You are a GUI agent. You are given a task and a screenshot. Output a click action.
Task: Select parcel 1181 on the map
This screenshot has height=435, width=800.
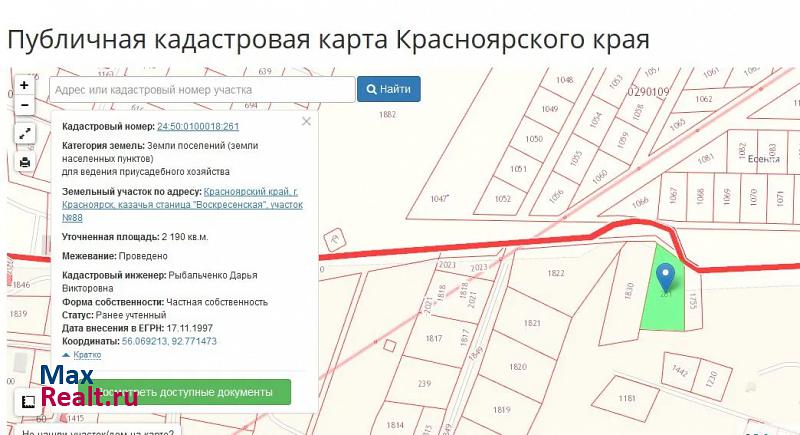627,398
